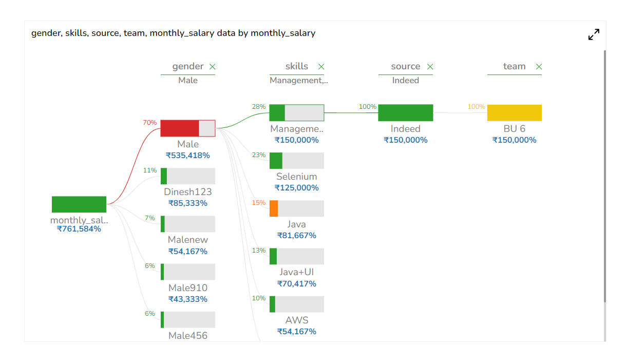Image resolution: width=627 pixels, height=364 pixels.
Task: Click the expand fullscreen icon
Action: tap(594, 34)
